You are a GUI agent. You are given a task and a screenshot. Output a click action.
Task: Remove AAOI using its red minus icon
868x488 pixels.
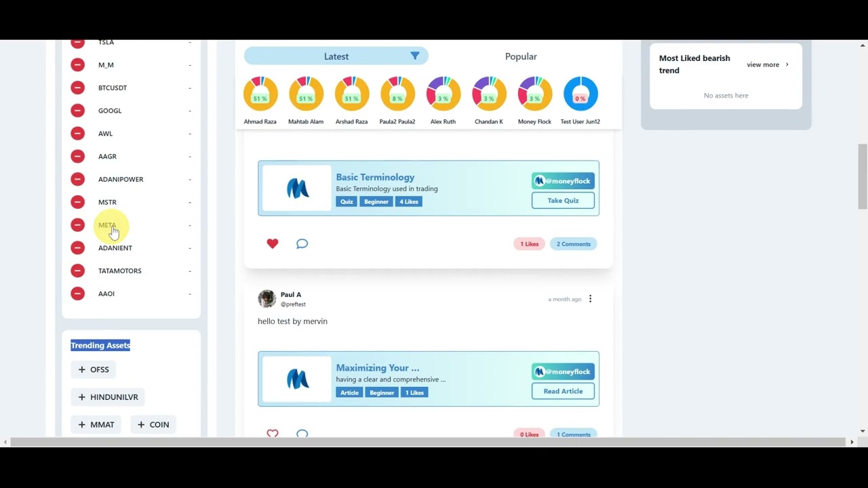pos(77,293)
